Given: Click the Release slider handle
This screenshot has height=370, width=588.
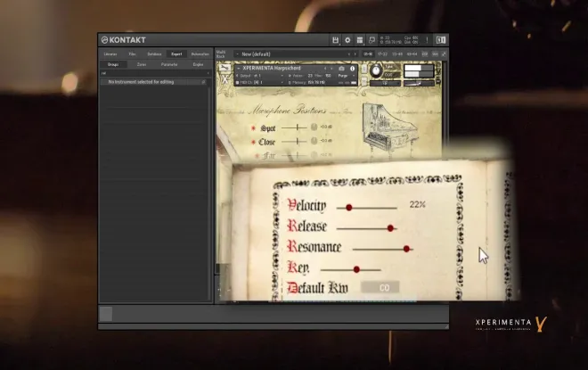Looking at the screenshot, I should point(390,228).
